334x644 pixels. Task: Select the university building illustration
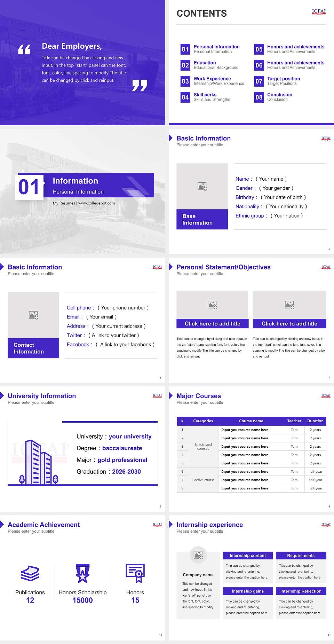pos(39,462)
